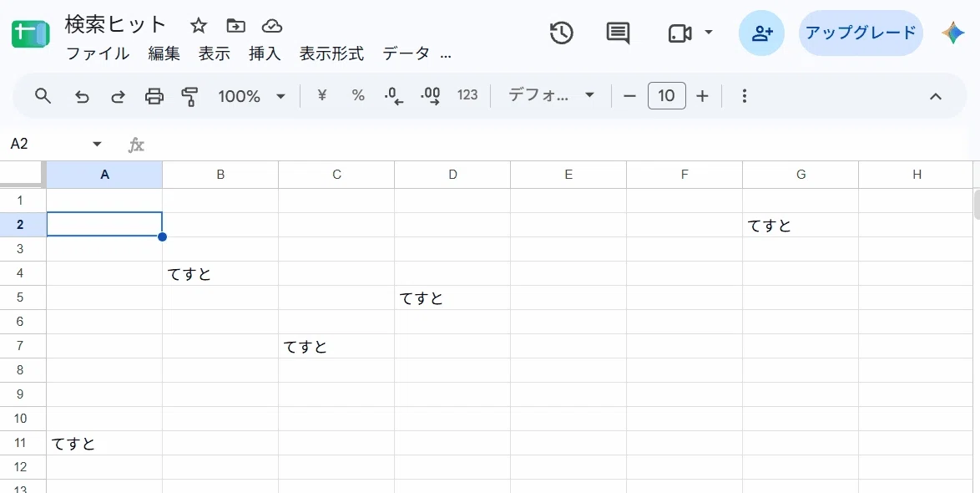Image resolution: width=980 pixels, height=493 pixels.
Task: Print the spreadsheet
Action: tap(154, 96)
